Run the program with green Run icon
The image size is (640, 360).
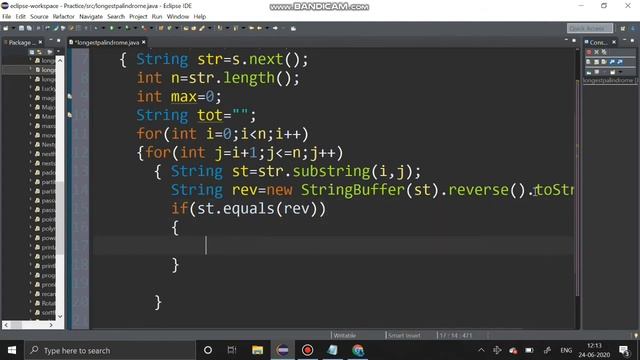112,28
